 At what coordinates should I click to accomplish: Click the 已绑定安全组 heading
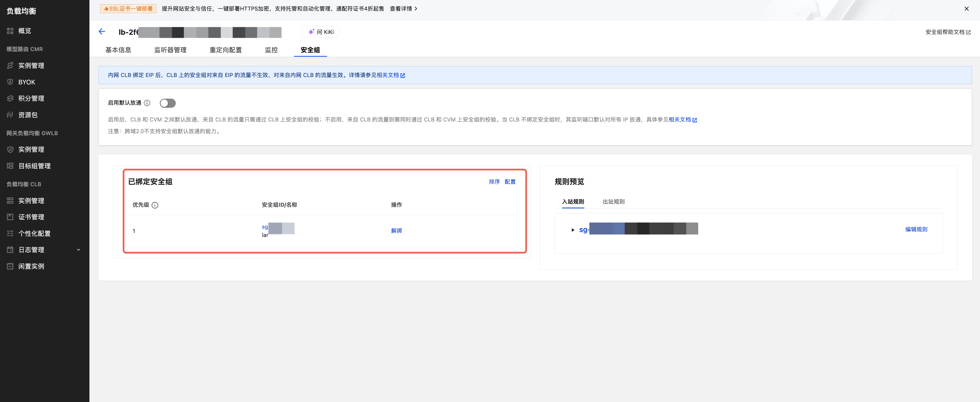click(x=150, y=182)
